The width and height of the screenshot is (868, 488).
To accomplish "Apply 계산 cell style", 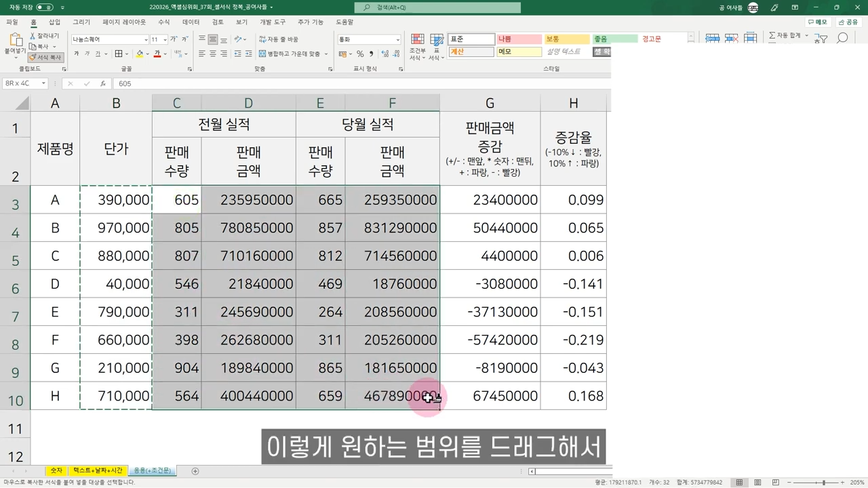I will click(471, 52).
